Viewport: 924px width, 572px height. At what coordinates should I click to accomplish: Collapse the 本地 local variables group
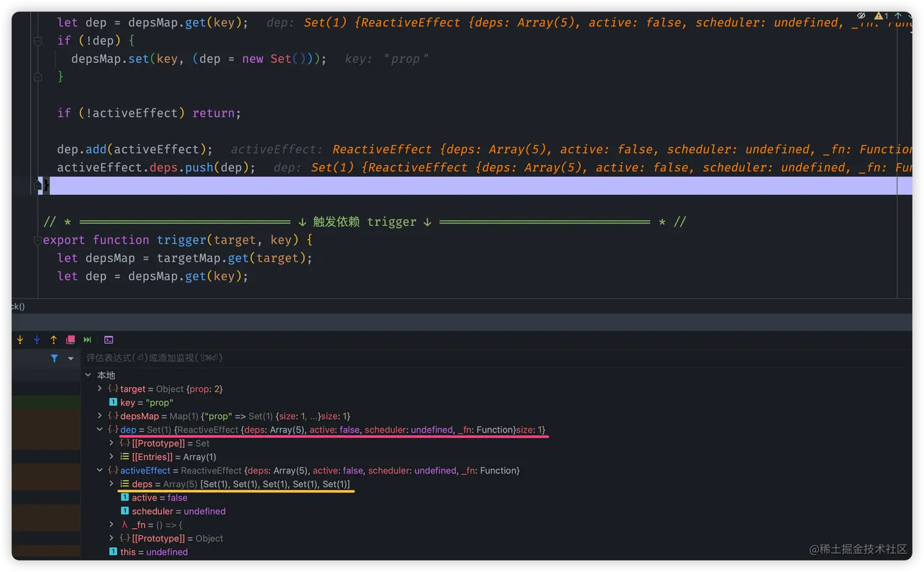click(x=89, y=375)
